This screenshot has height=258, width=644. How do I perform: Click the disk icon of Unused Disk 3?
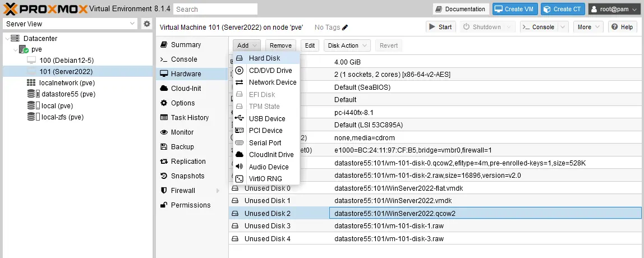coord(235,226)
